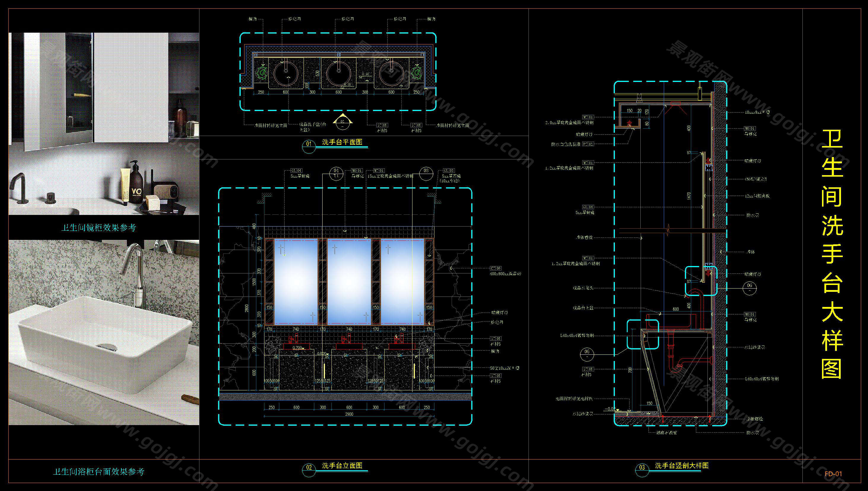
Task: Select the left blue mirror panel in elevation
Action: pyautogui.click(x=296, y=282)
